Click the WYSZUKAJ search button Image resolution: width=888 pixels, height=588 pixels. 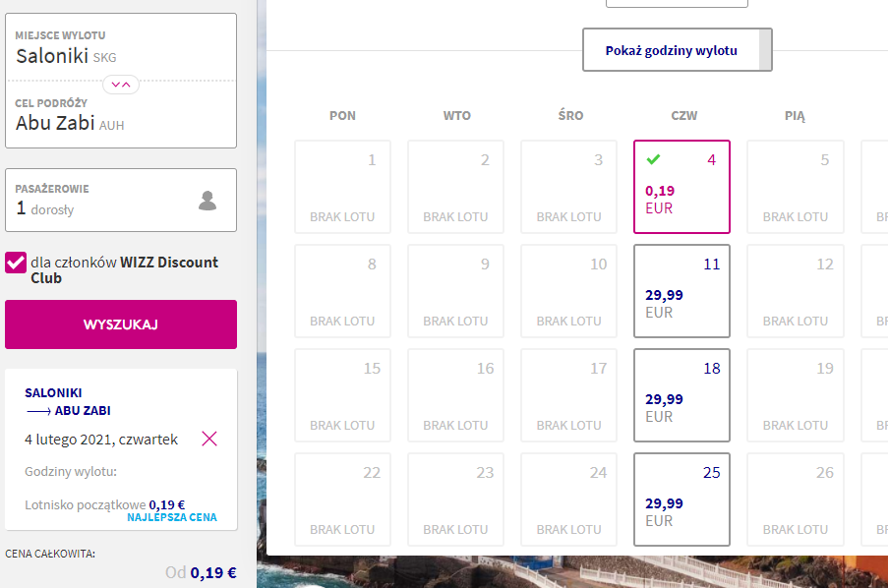121,324
